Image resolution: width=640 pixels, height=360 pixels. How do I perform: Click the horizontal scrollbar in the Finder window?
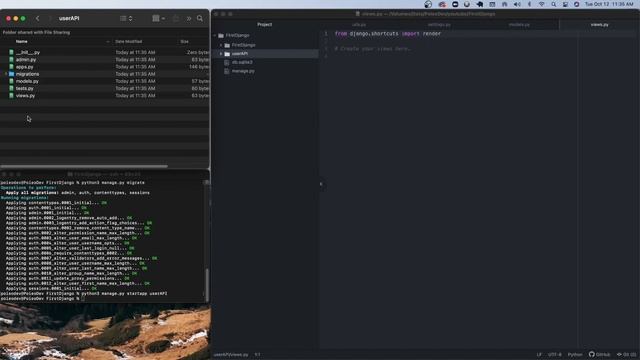click(x=84, y=166)
